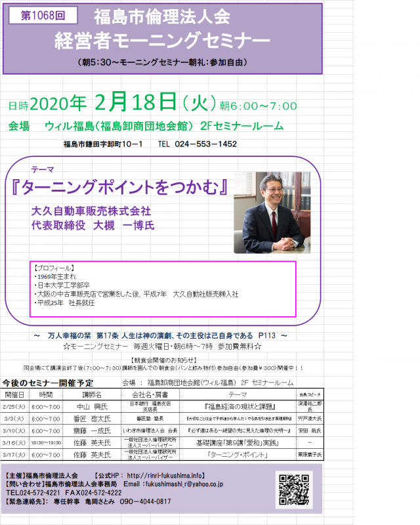Click the QR code in the footer
This screenshot has height=525, width=420.
click(293, 489)
